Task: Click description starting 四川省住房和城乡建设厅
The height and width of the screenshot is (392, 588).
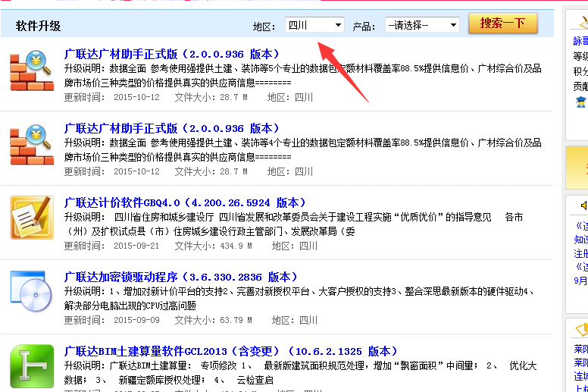Action: pos(294,224)
